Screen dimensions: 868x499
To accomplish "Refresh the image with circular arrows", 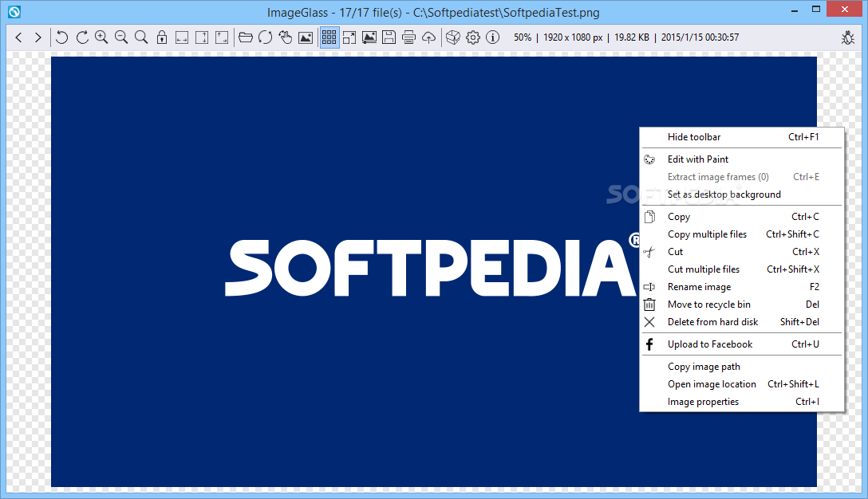I will [x=265, y=37].
